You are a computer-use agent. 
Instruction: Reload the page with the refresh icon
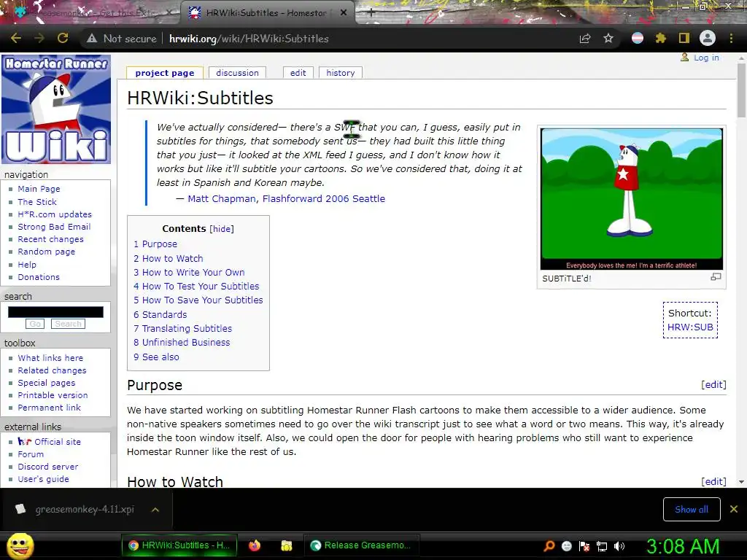[63, 39]
